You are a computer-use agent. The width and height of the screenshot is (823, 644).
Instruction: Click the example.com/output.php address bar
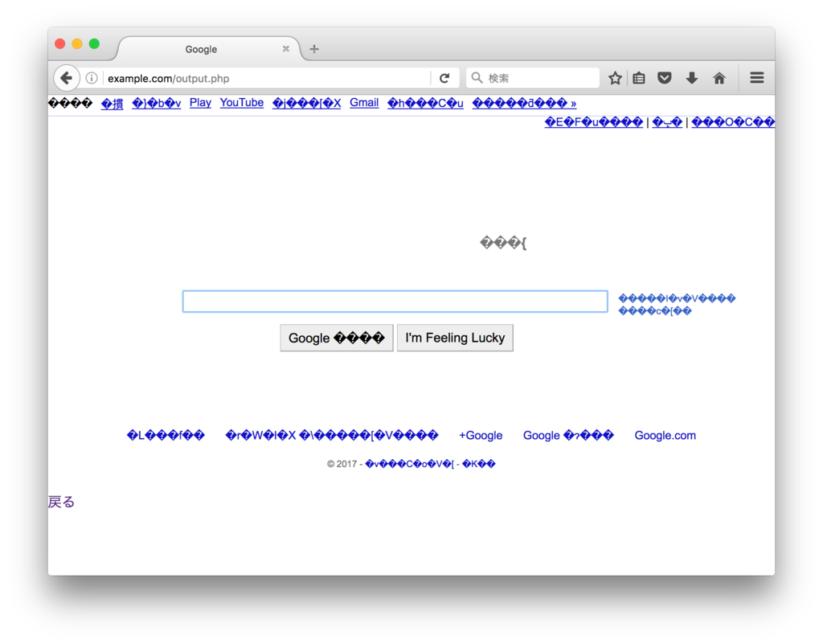[267, 78]
